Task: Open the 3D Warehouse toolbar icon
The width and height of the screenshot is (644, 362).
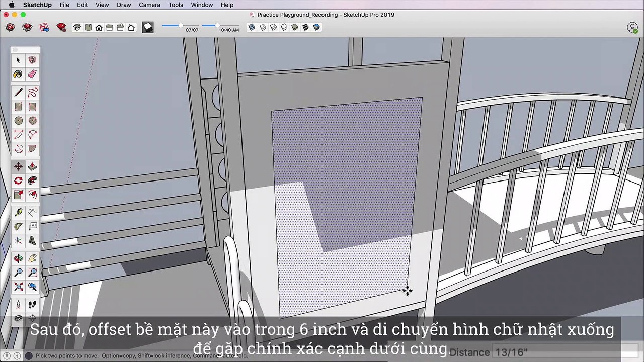Action: point(10,27)
